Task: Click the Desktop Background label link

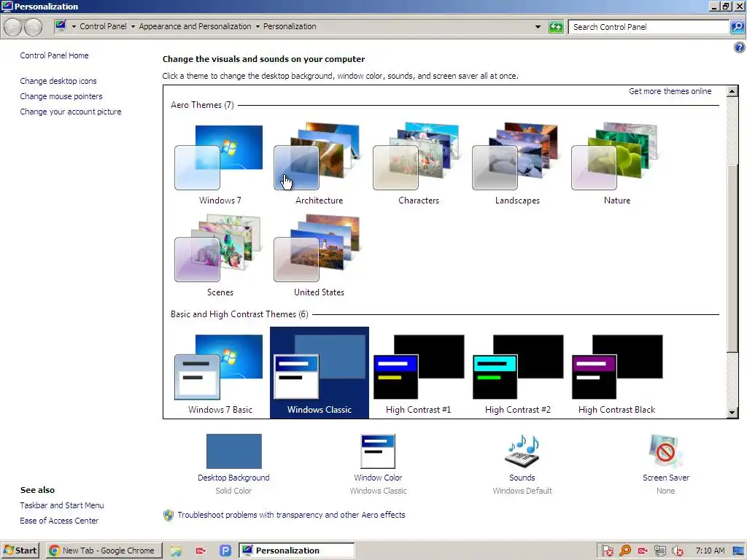Action: (x=233, y=478)
